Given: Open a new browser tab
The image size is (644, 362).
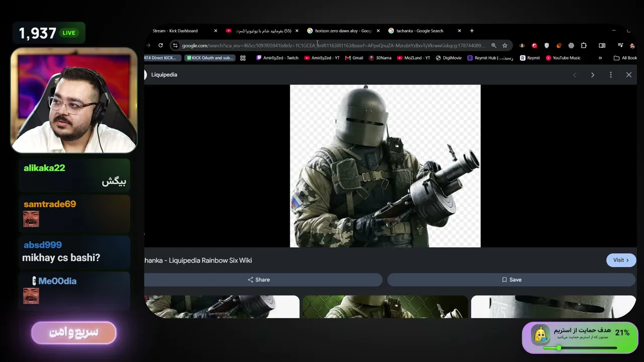Looking at the screenshot, I should click(x=471, y=31).
